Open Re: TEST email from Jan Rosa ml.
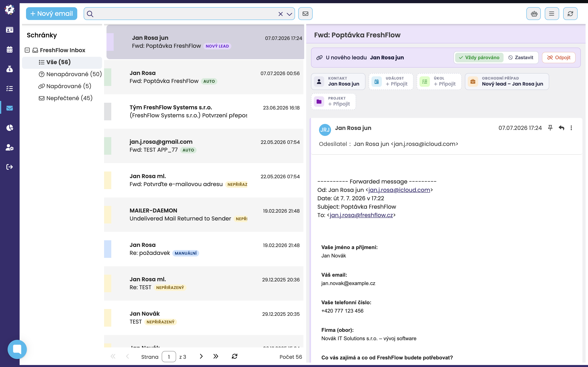This screenshot has width=588, height=367. [x=204, y=283]
